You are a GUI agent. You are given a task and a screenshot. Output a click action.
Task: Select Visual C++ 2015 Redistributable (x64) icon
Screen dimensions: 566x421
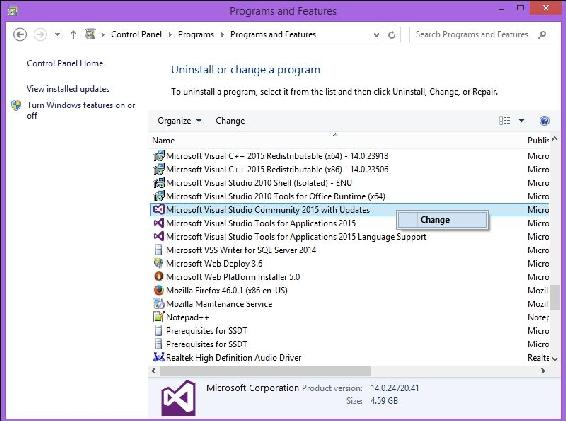click(x=159, y=156)
